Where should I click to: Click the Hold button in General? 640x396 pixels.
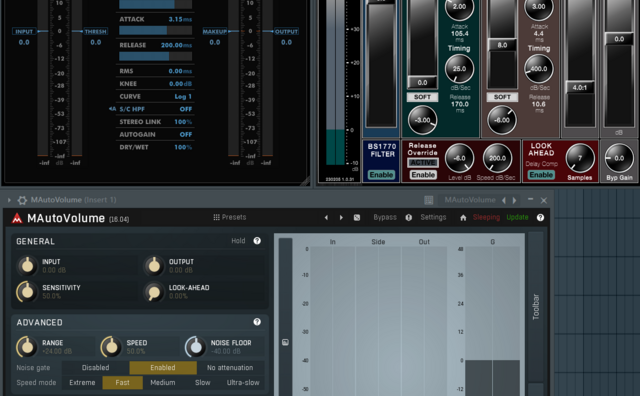click(x=238, y=241)
